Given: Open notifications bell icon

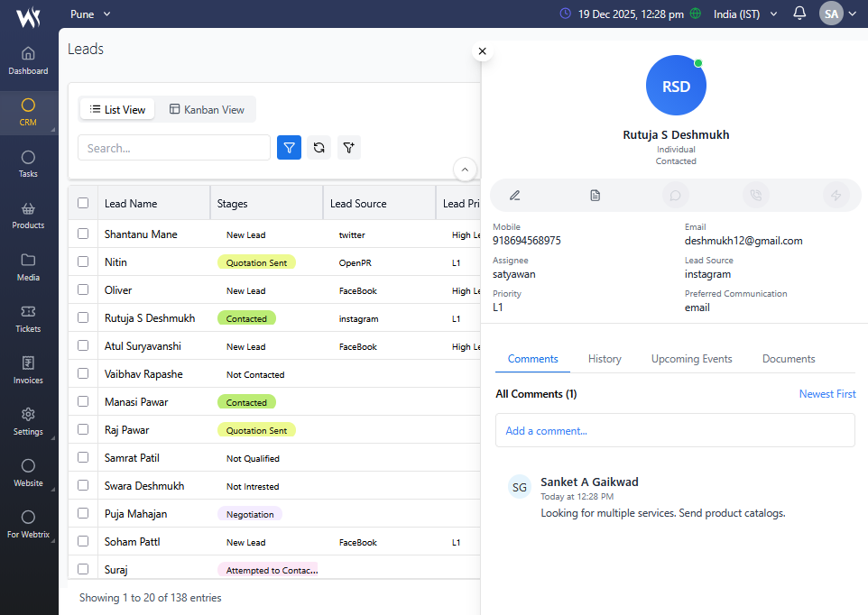Looking at the screenshot, I should click(799, 14).
